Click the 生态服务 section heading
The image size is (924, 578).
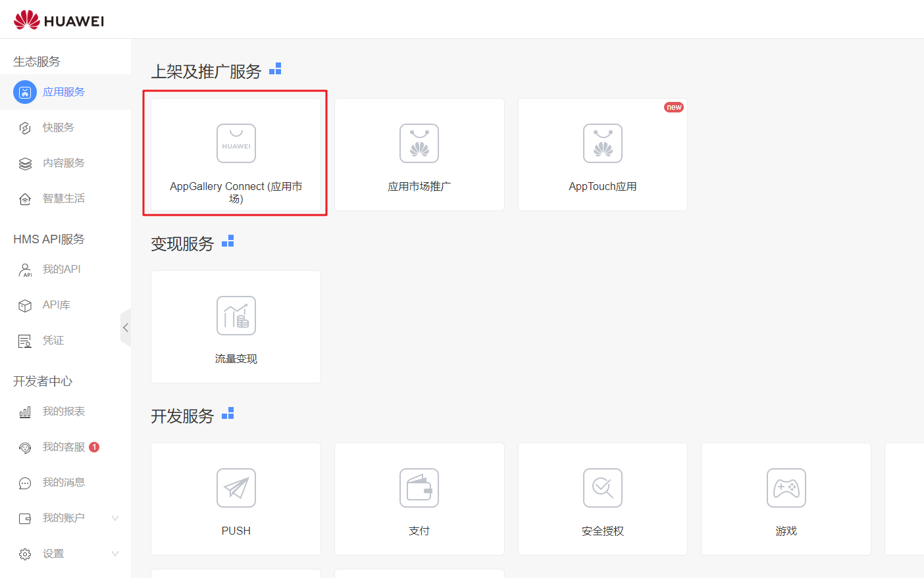[x=37, y=62]
